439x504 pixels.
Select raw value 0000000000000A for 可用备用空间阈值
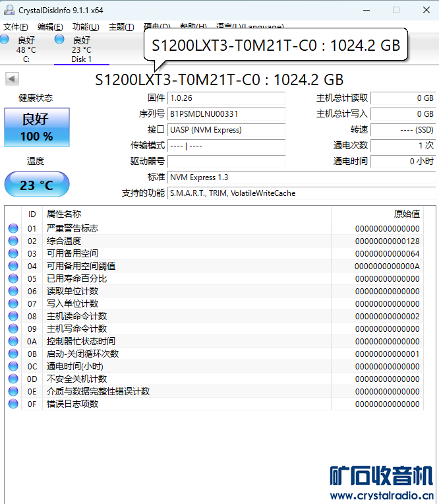[388, 267]
